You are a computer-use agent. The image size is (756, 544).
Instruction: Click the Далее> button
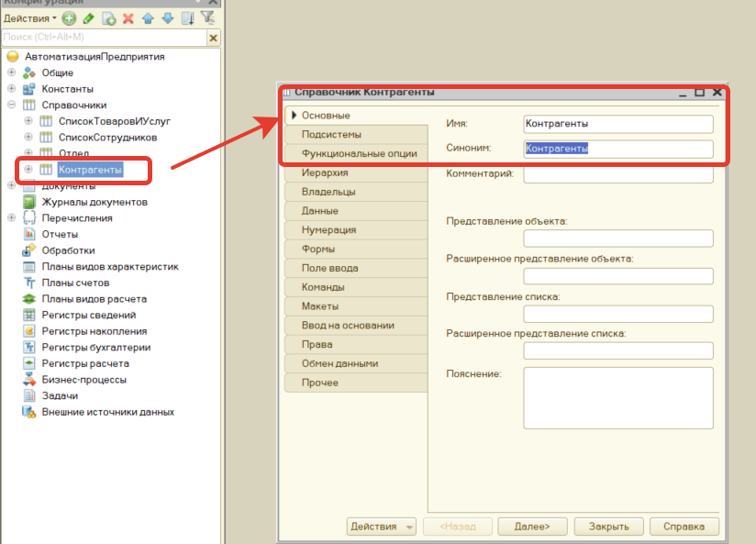(532, 527)
